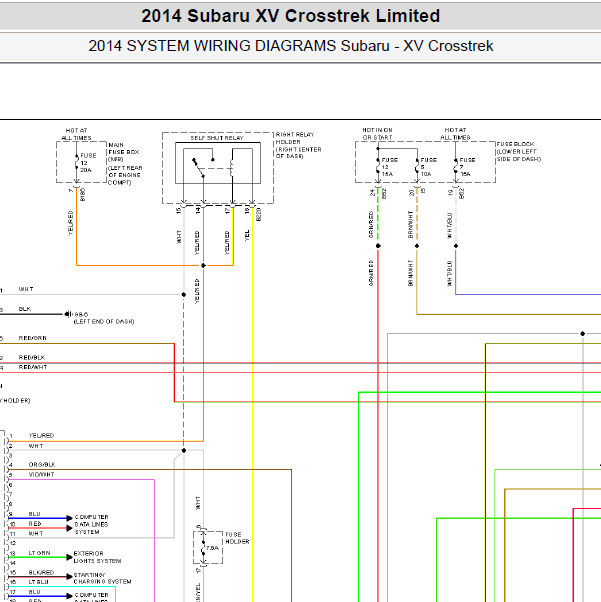Click the 'BLK/RED' pin 15 wire label
This screenshot has width=601, height=602.
(41, 572)
